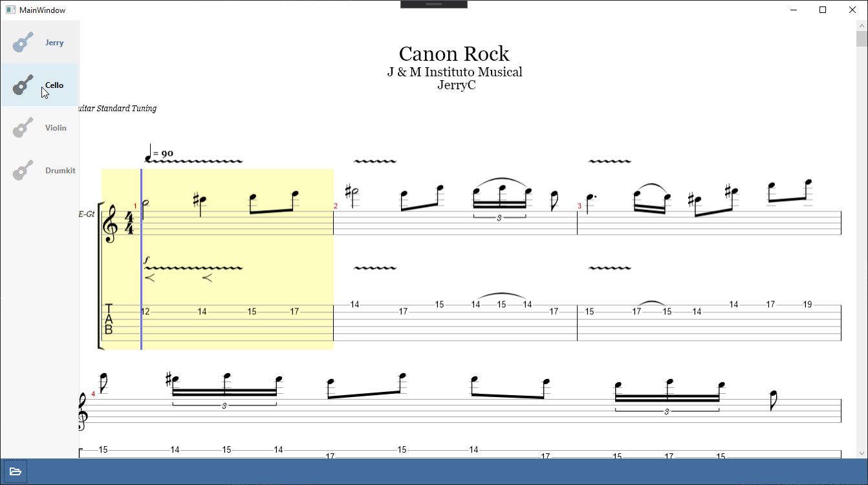Click the Drumkit track guitar icon
The width and height of the screenshot is (868, 485).
[x=23, y=170]
